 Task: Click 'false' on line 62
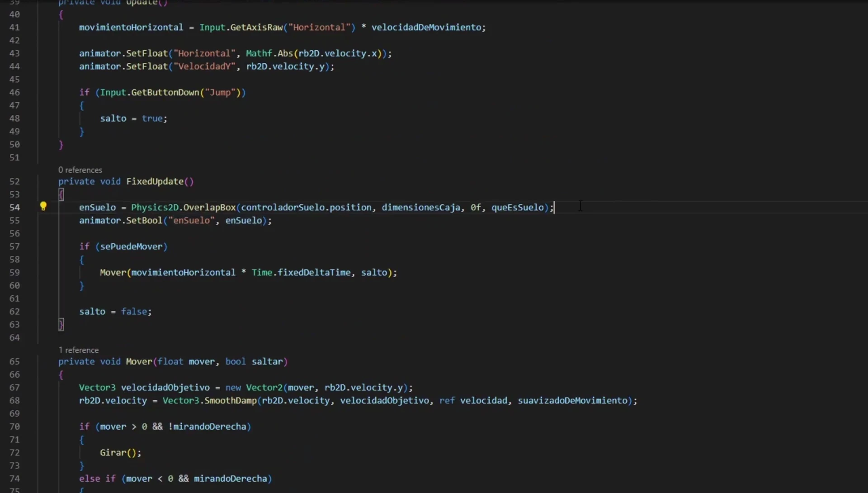click(x=134, y=312)
